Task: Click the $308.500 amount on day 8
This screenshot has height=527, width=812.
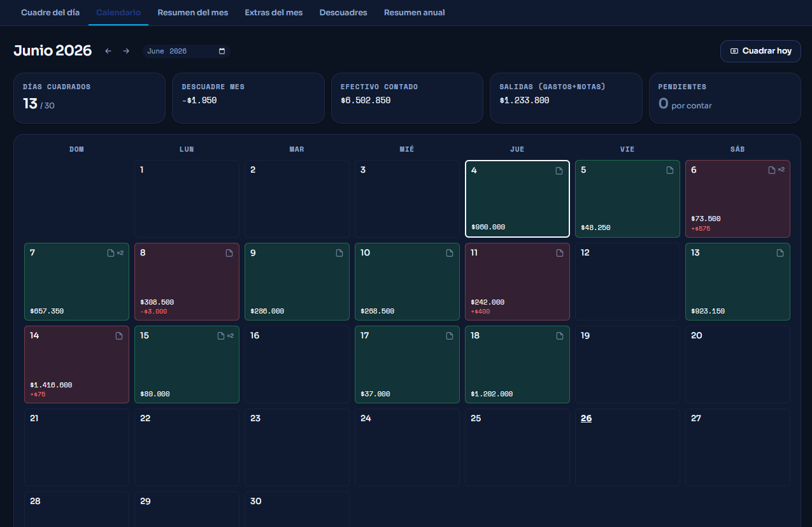Action: point(157,302)
